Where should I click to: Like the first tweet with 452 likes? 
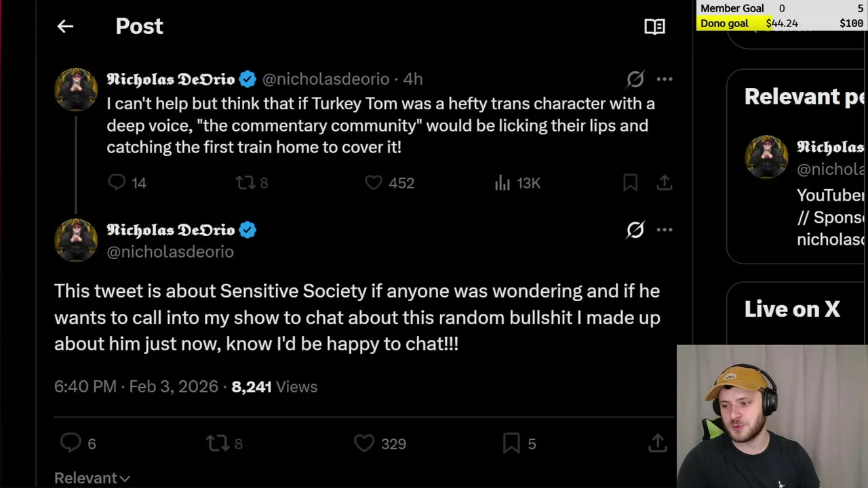tap(374, 182)
